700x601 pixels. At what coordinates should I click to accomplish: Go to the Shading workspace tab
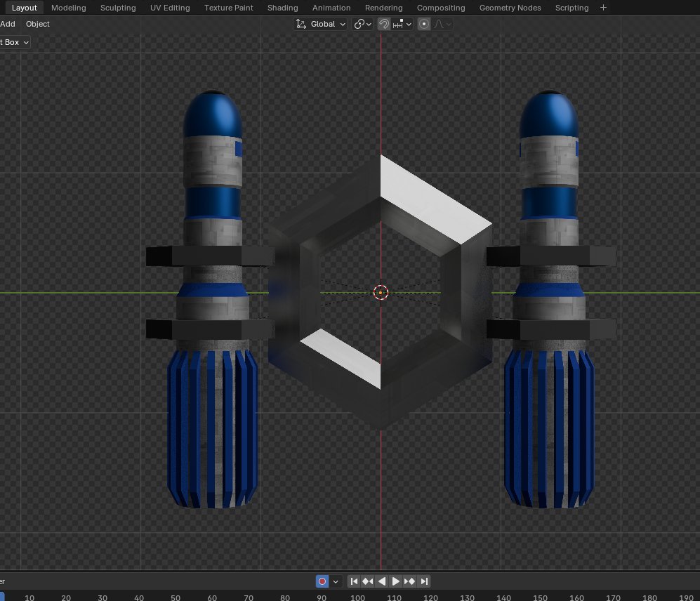point(282,8)
